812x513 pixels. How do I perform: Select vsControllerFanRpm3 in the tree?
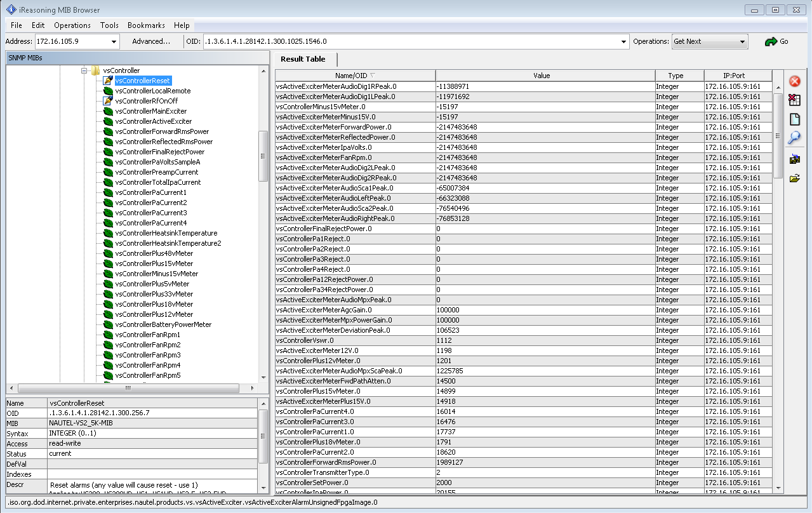[148, 355]
